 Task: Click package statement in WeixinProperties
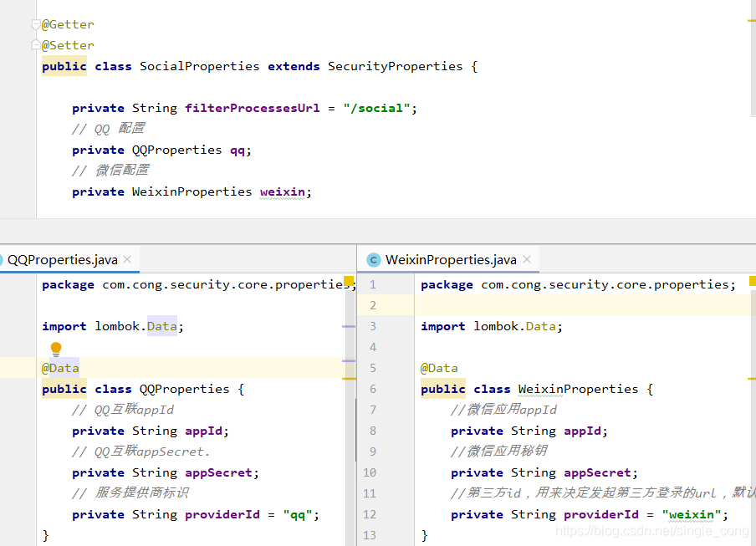[578, 284]
